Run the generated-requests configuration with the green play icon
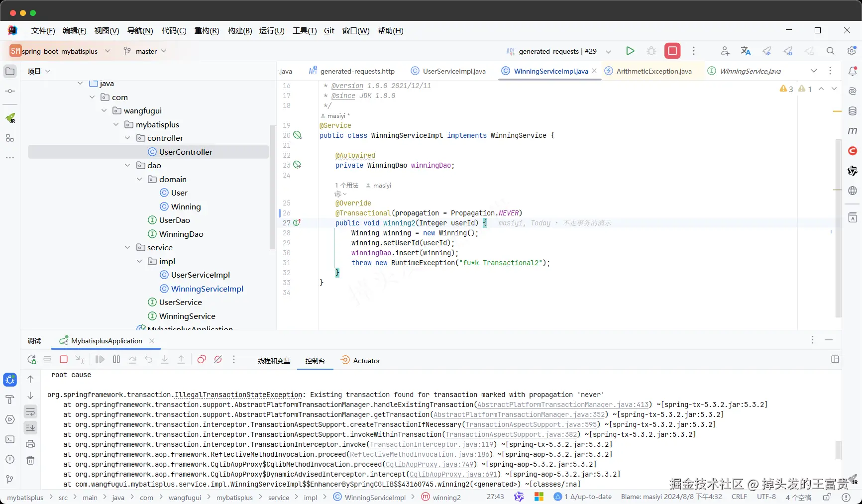This screenshot has width=862, height=504. [x=630, y=51]
